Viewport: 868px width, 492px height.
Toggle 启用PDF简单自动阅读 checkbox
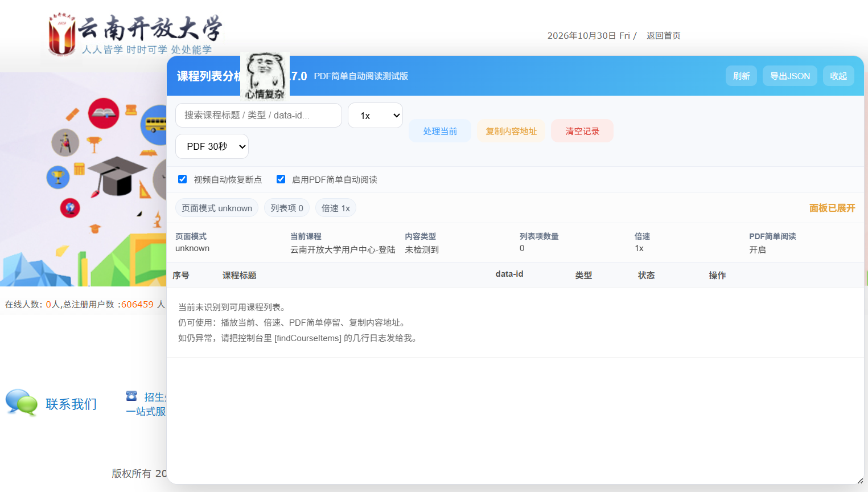coord(281,179)
